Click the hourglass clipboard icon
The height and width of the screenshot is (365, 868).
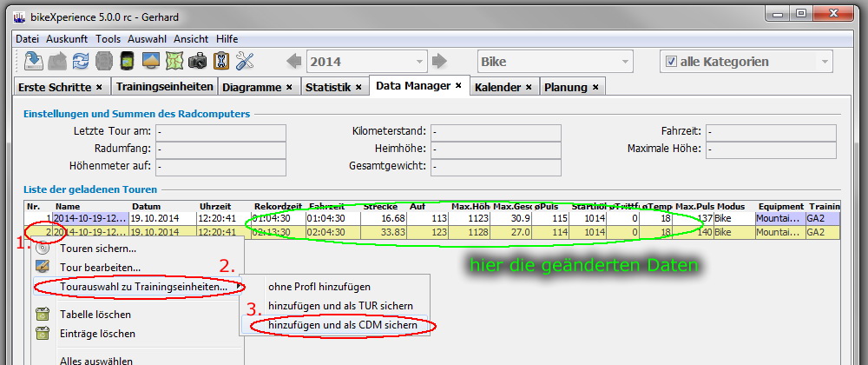221,61
